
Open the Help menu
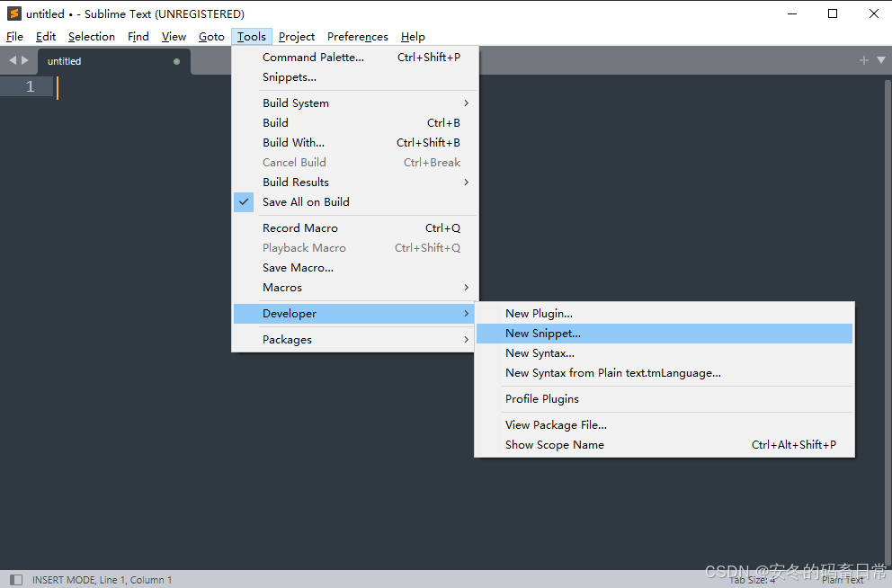coord(413,36)
